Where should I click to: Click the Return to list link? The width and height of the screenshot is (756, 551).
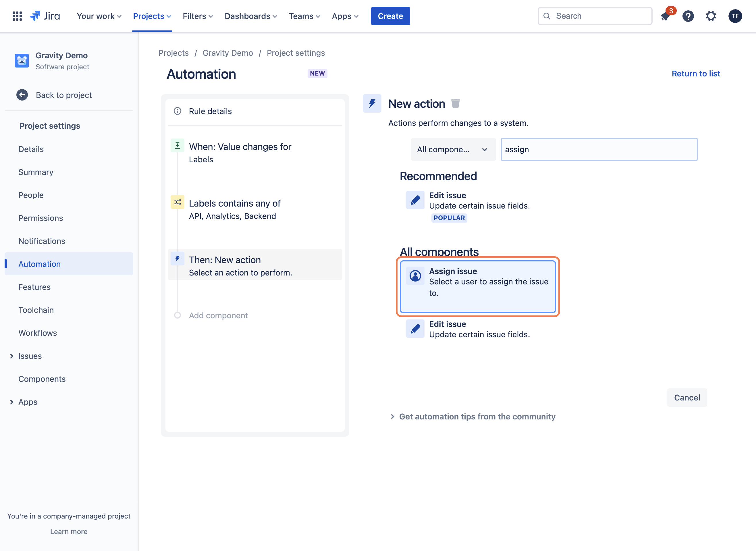pyautogui.click(x=696, y=73)
